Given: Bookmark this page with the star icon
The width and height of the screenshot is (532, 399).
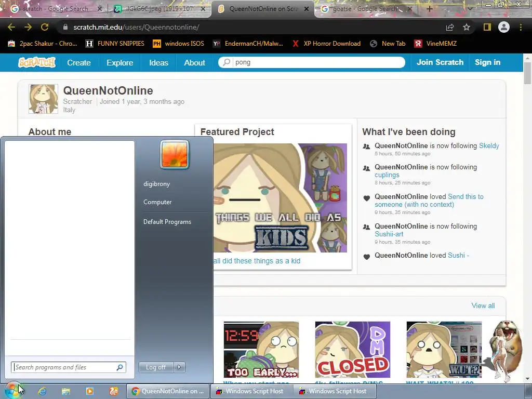Looking at the screenshot, I should [x=467, y=27].
